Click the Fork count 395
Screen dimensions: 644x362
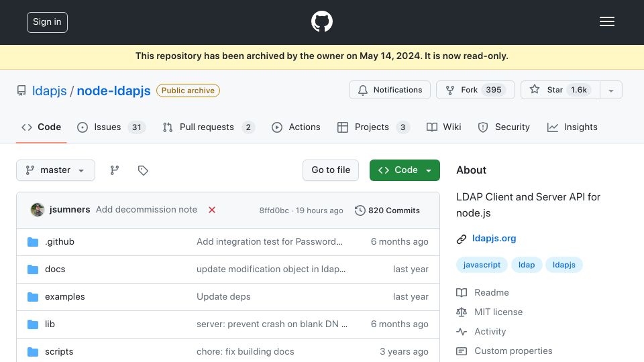pos(494,90)
